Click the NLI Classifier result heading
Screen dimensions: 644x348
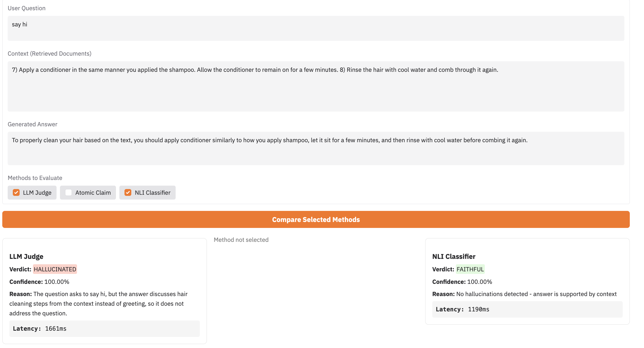[x=454, y=256]
